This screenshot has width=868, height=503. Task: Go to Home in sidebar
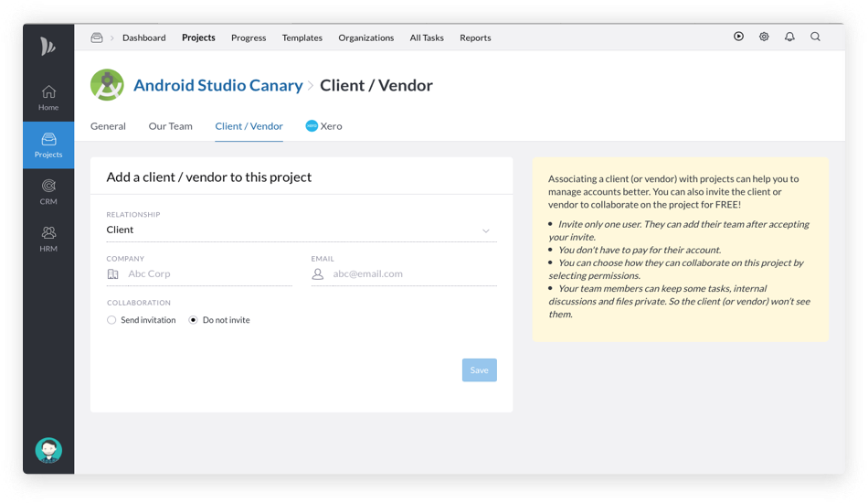pos(48,98)
